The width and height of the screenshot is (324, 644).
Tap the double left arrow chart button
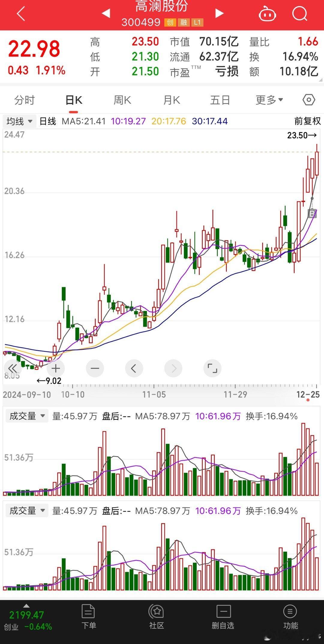[13, 368]
